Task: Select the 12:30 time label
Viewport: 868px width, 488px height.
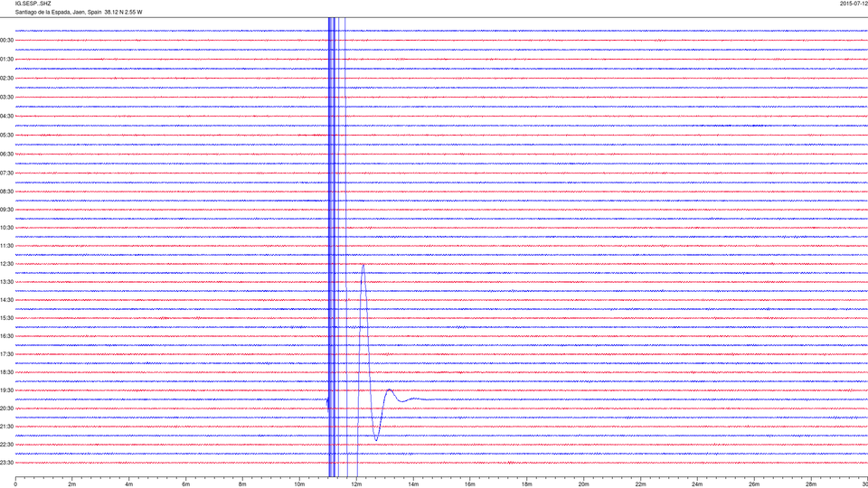Action: coord(6,264)
